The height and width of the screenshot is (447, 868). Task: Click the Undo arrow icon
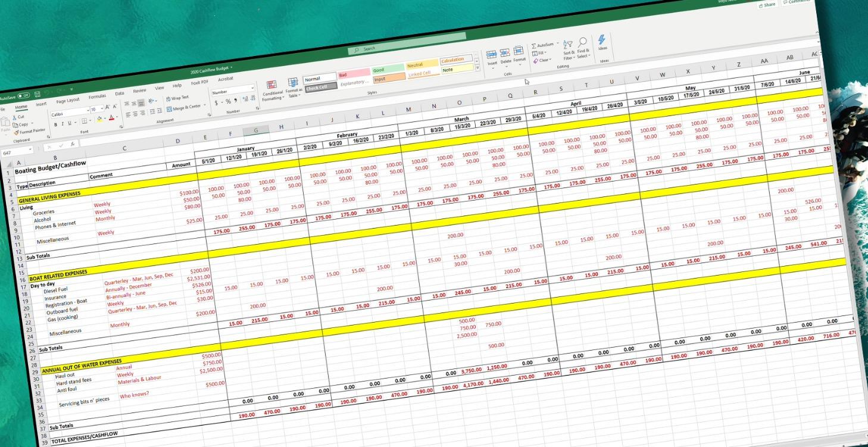(46, 93)
